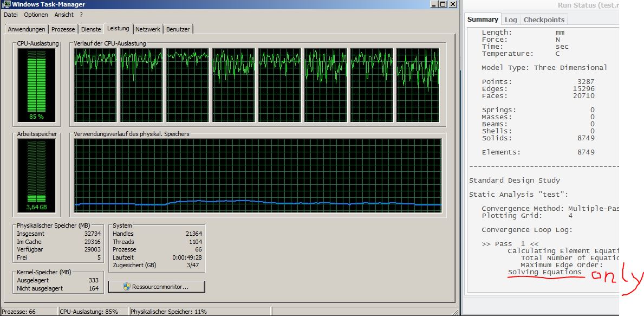
Task: Click the Laufzeit value 0:00:49:28
Action: click(187, 257)
